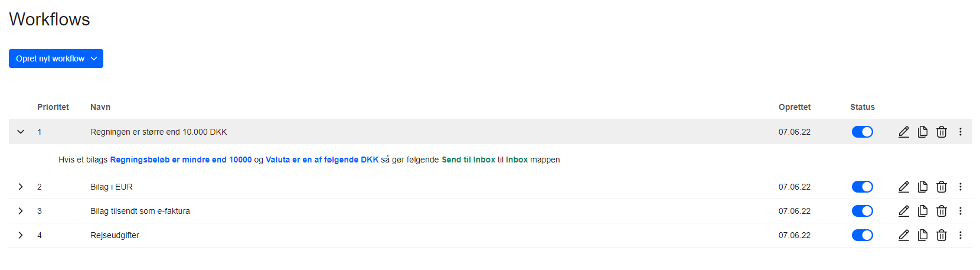This screenshot has height=270, width=980.
Task: Delete the 'Rejseudgifter' workflow
Action: (942, 235)
